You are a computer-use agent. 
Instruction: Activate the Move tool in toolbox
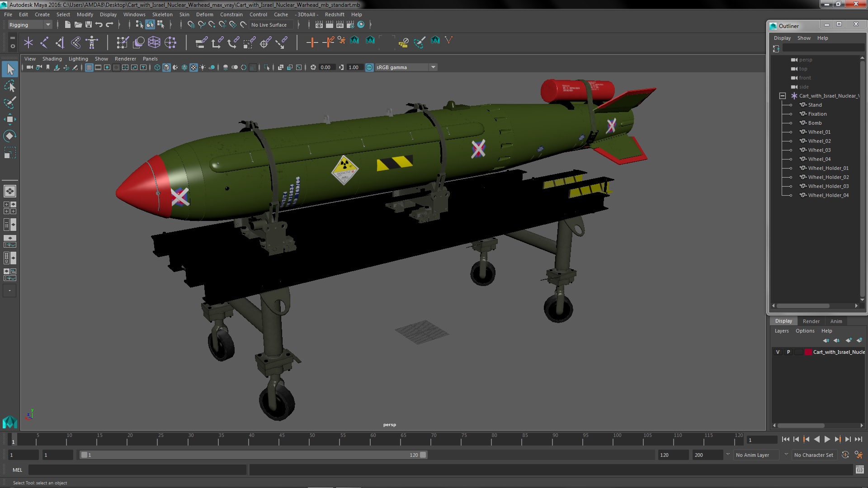10,119
